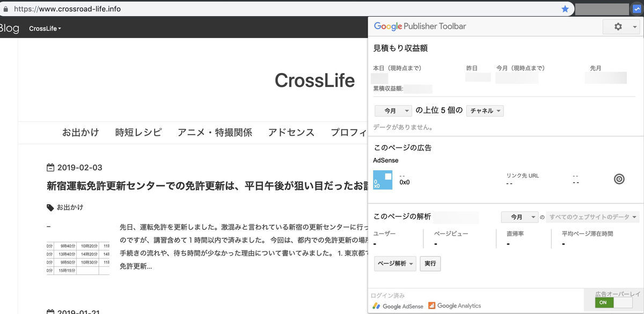Click the 実行 button

coord(430,264)
